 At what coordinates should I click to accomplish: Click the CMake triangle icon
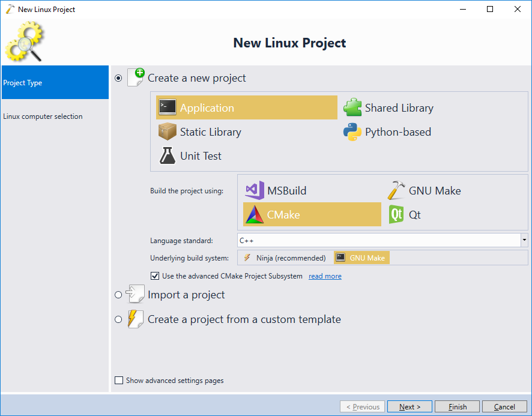(255, 214)
